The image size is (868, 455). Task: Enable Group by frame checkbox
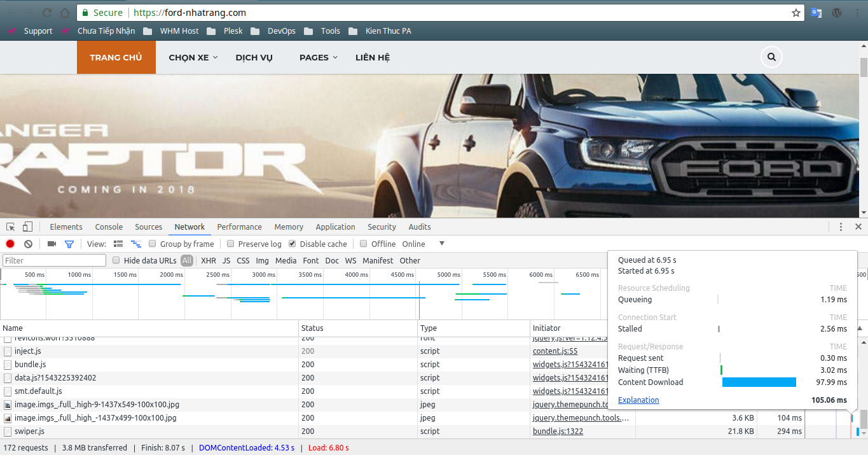153,244
